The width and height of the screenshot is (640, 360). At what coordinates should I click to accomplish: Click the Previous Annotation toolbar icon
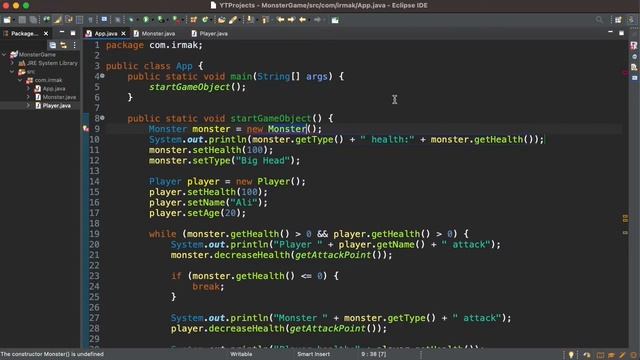265,20
